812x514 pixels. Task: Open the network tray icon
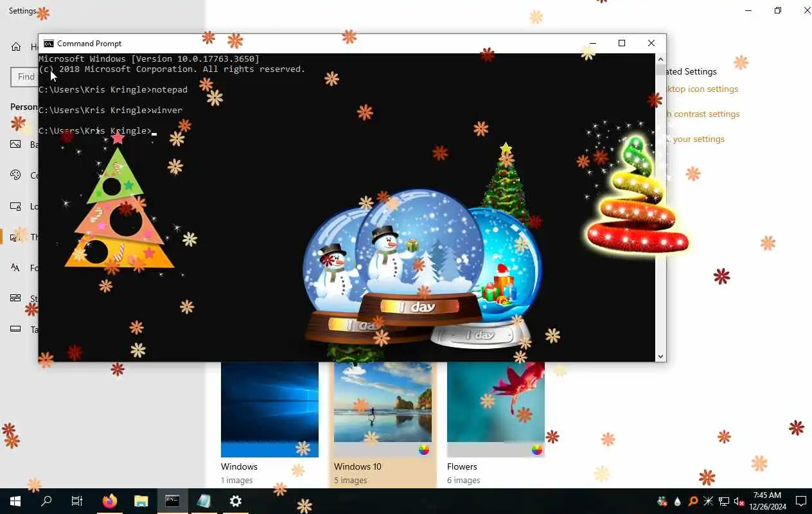pyautogui.click(x=724, y=501)
